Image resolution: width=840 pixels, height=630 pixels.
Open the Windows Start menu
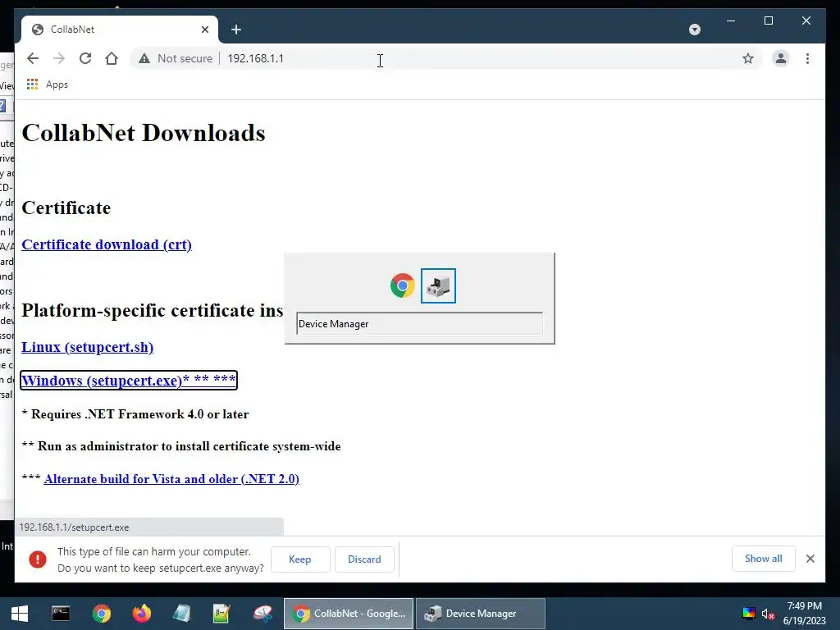click(x=20, y=614)
